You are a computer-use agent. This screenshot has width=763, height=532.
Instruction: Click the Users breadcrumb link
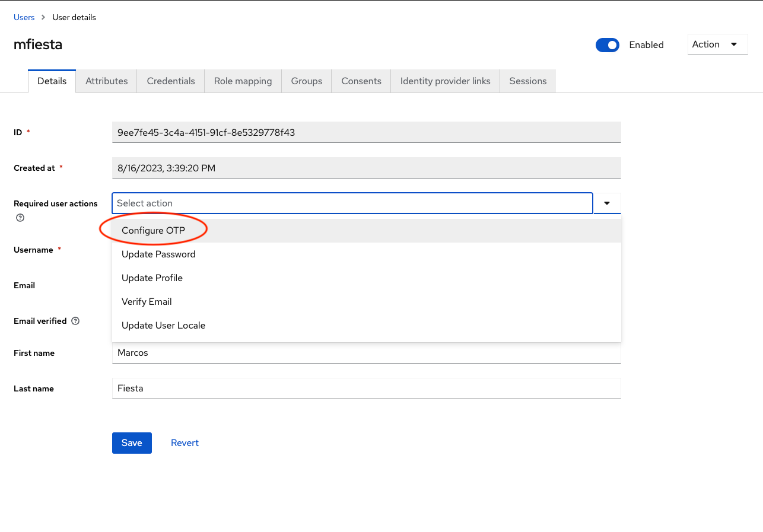(24, 18)
